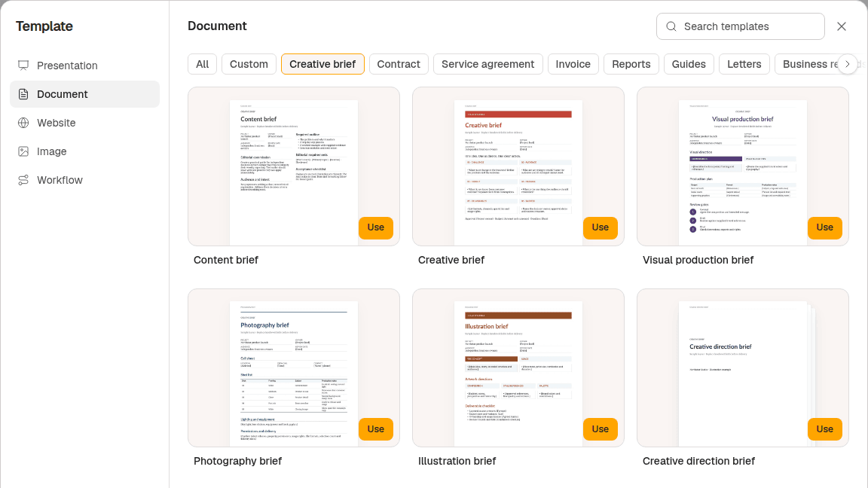
Task: Show All document templates
Action: [x=203, y=64]
